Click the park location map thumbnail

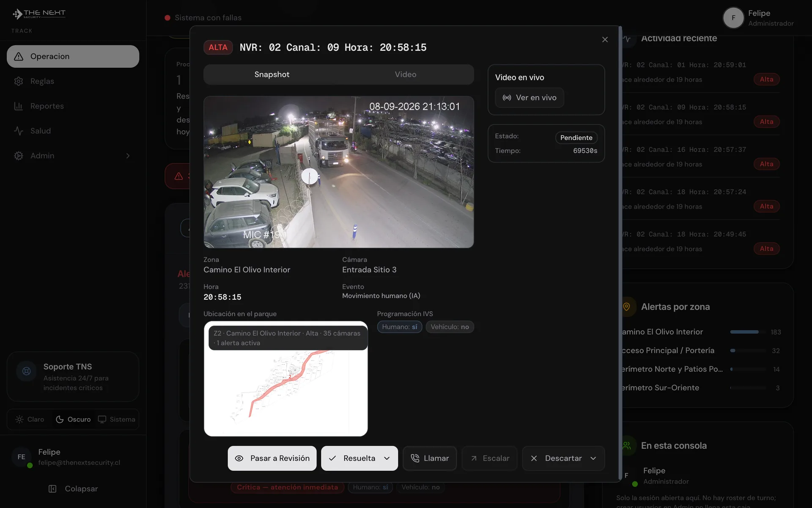(x=286, y=379)
